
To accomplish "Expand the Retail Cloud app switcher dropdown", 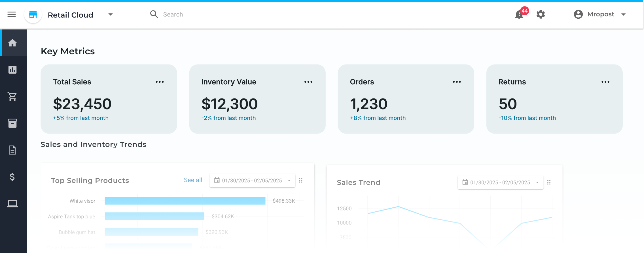I will point(111,14).
